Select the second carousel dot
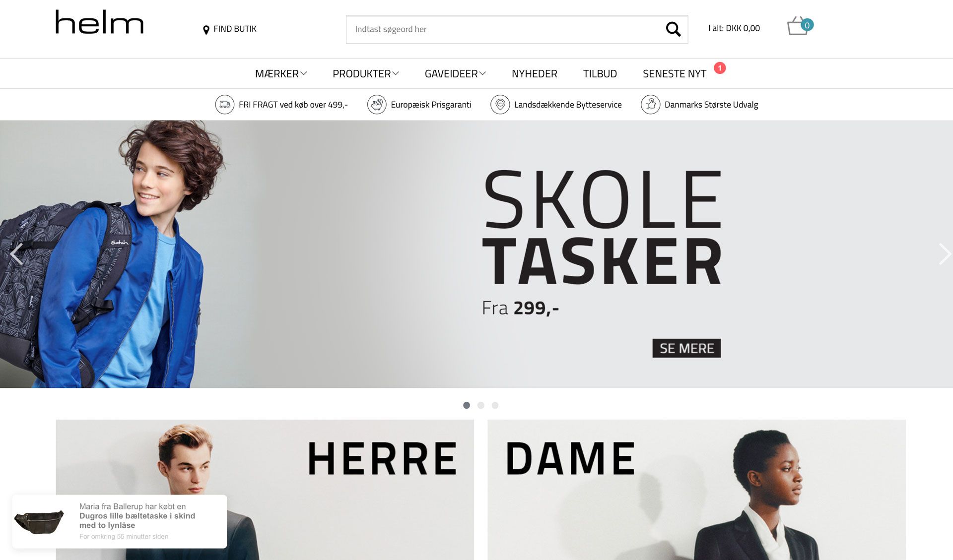 point(481,405)
